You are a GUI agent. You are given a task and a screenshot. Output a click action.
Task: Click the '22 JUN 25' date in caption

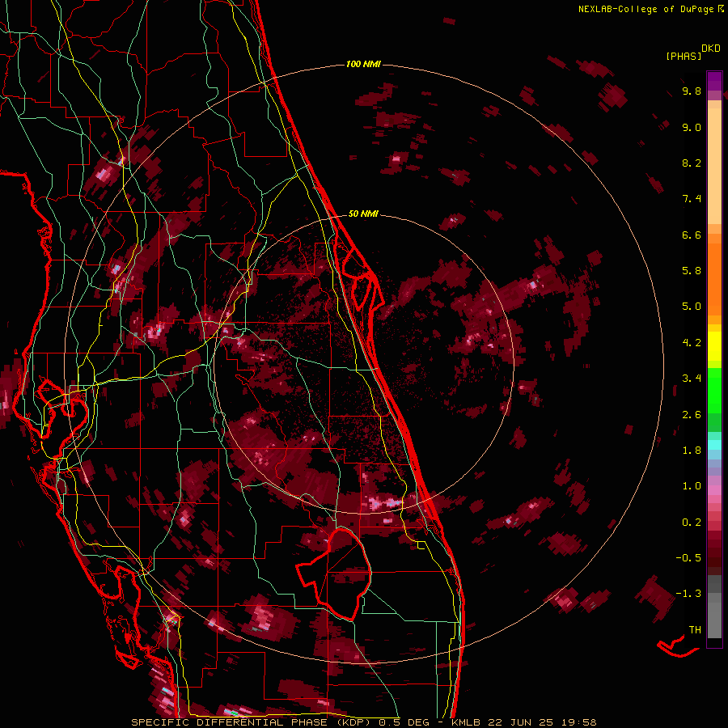pos(518,722)
